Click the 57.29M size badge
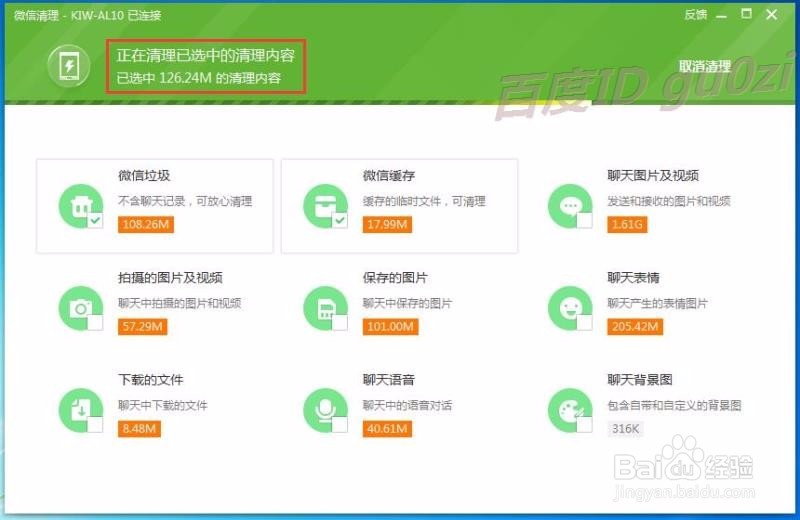Image resolution: width=800 pixels, height=520 pixels. 142,327
